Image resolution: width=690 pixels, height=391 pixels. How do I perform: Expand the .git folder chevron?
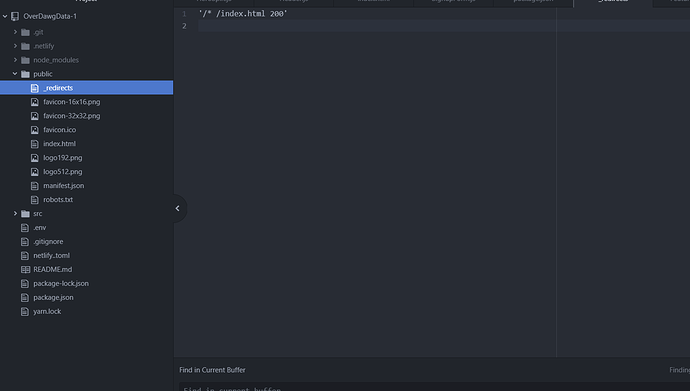pyautogui.click(x=15, y=32)
